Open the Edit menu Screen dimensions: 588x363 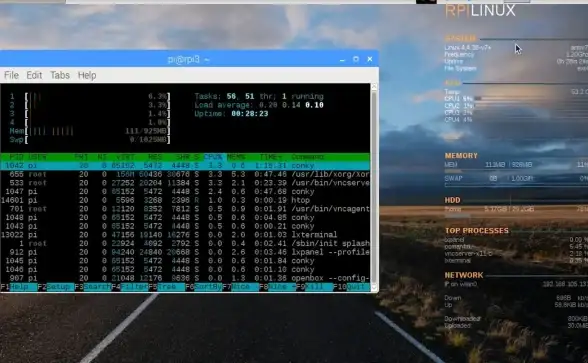[34, 75]
